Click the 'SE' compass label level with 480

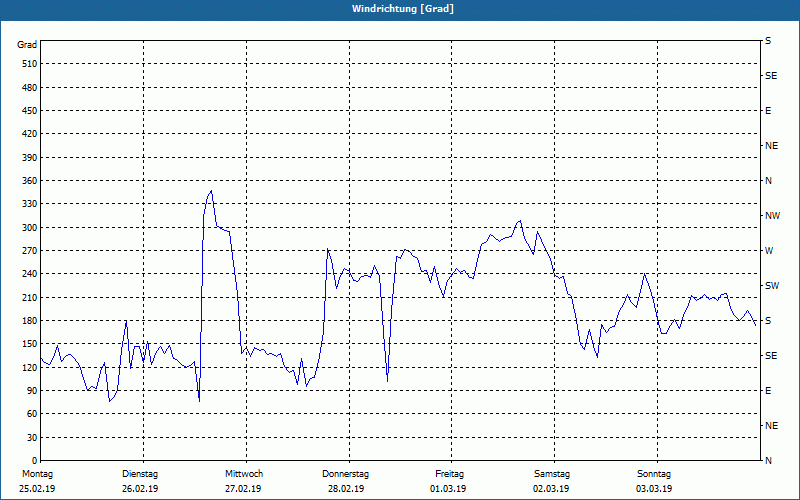[771, 76]
